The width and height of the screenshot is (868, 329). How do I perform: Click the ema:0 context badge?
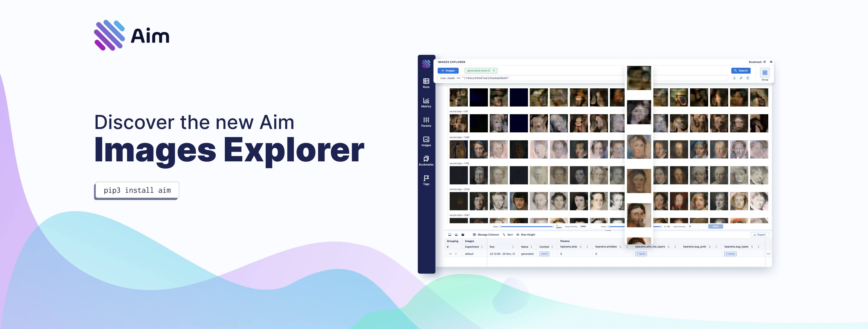544,254
